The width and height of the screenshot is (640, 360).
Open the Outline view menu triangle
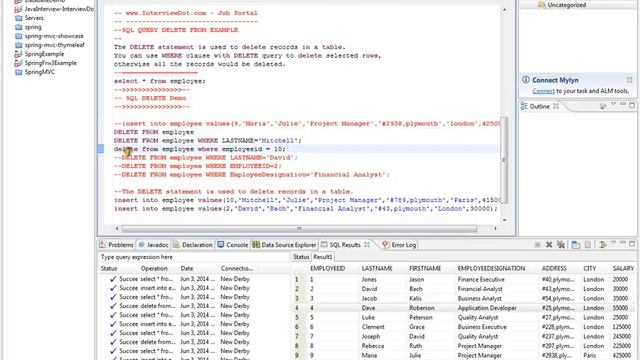coord(613,105)
